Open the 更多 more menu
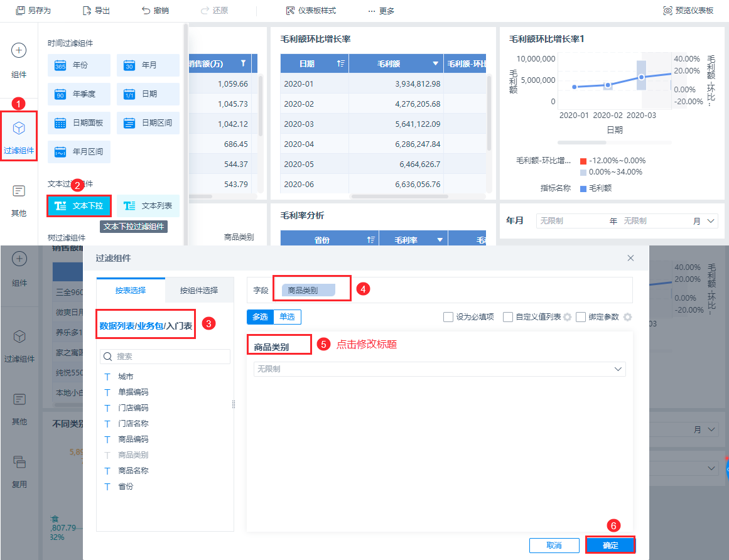The width and height of the screenshot is (729, 560). [381, 11]
